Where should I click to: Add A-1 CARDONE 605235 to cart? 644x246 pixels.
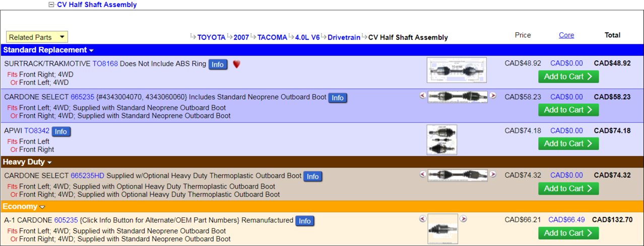pos(568,233)
